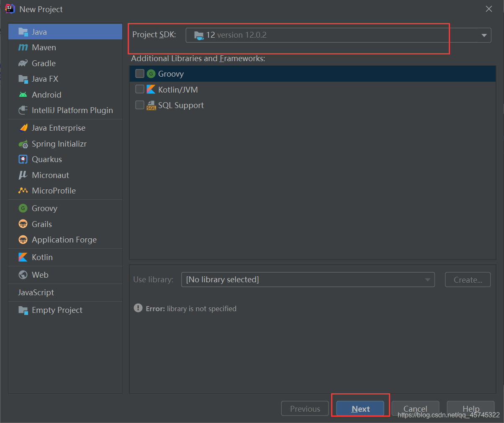Image resolution: width=504 pixels, height=423 pixels.
Task: Click the Next button
Action: [360, 409]
